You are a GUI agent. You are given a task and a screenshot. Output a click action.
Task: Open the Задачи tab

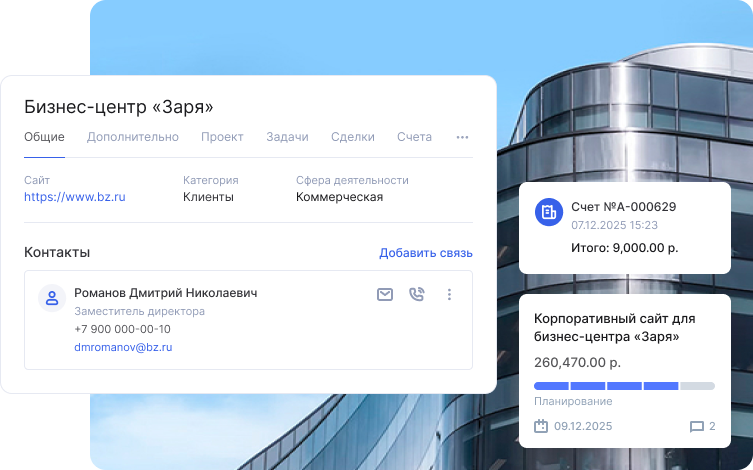coord(287,137)
